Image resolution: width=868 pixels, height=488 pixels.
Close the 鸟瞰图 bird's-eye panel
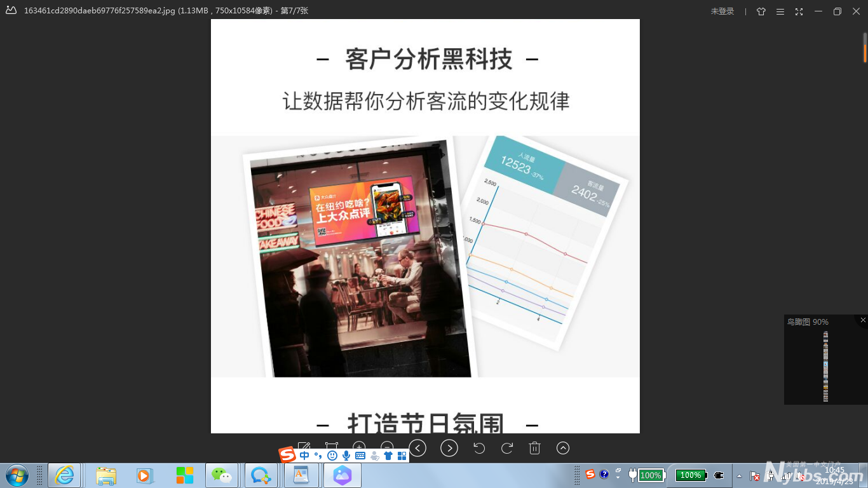point(863,320)
